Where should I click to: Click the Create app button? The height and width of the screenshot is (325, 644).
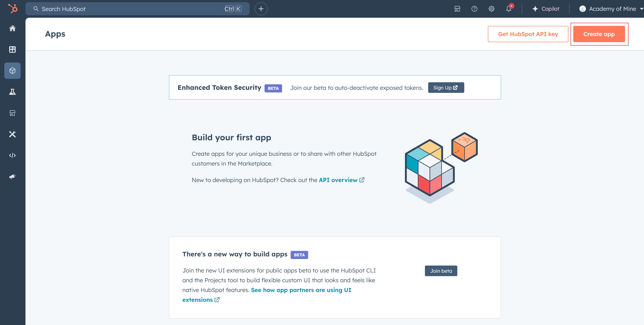point(599,34)
